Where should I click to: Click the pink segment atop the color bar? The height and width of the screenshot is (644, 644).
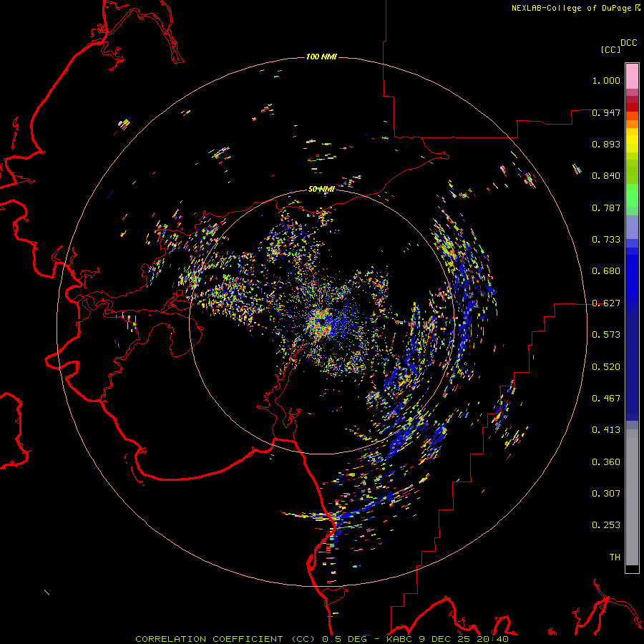point(632,77)
